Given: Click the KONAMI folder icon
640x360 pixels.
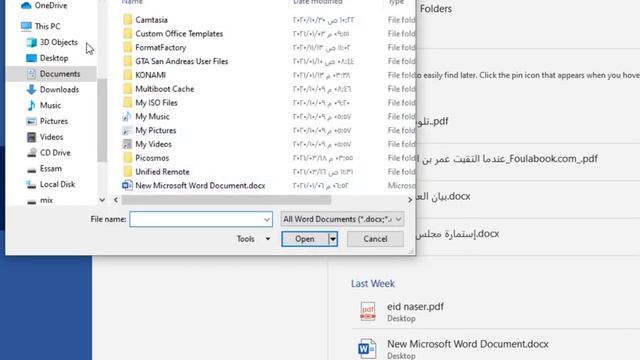Looking at the screenshot, I should click(x=128, y=75).
